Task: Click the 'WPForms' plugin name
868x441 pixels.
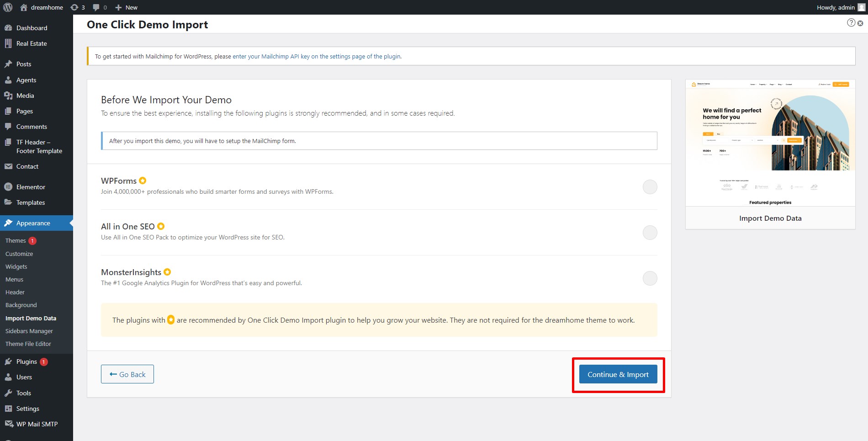Action: pyautogui.click(x=119, y=181)
